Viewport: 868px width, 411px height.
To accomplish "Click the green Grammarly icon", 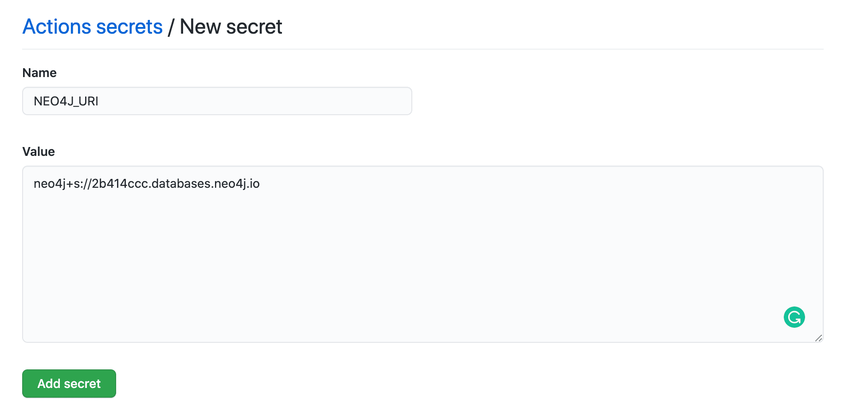I will 794,317.
